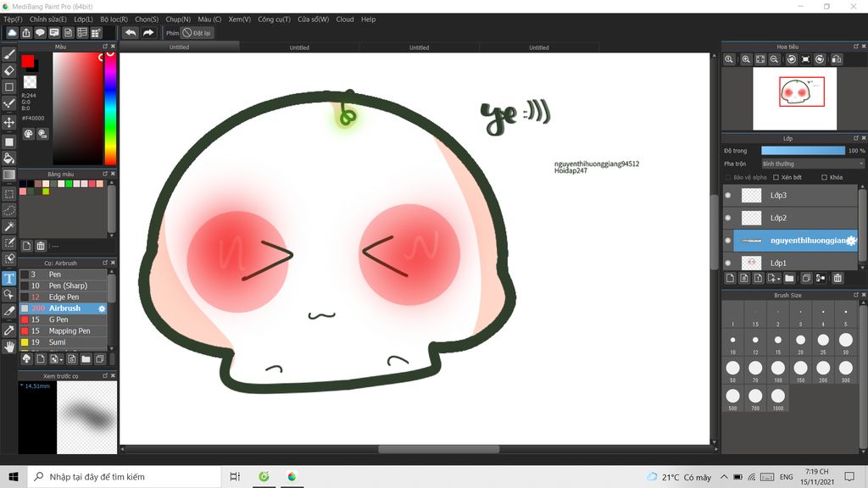The height and width of the screenshot is (488, 868).
Task: Select the Gradient tool
Action: (x=9, y=175)
